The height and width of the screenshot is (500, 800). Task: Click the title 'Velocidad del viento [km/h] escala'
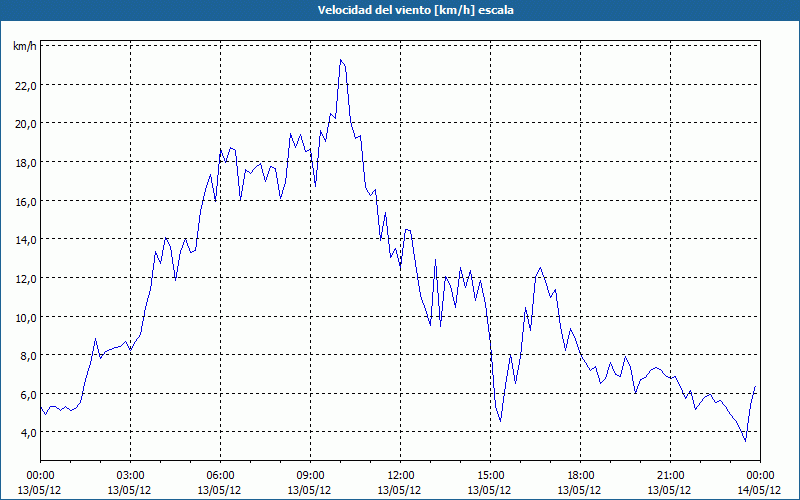(x=415, y=10)
